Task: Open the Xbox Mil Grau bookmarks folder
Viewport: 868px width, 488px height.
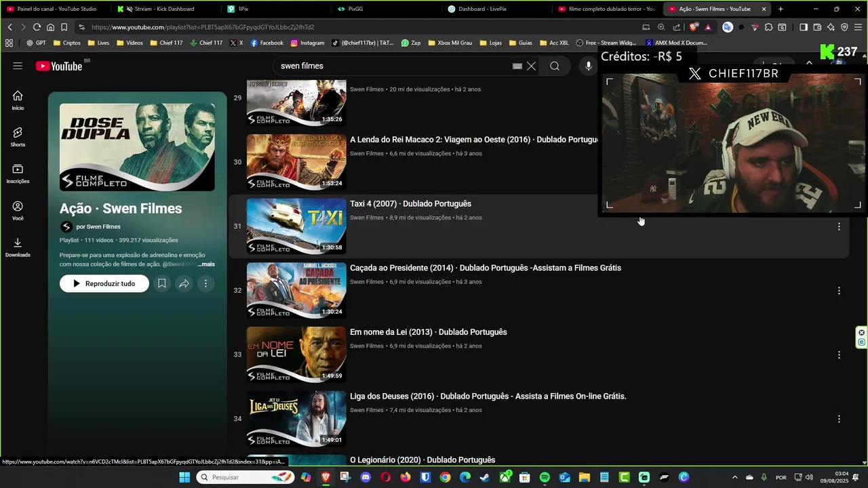Action: coord(450,43)
